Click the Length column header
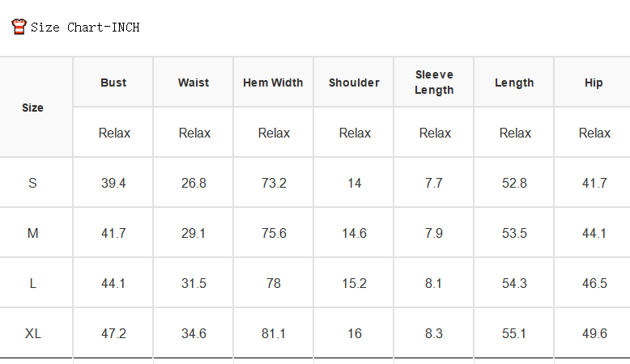The height and width of the screenshot is (364, 630). click(514, 83)
